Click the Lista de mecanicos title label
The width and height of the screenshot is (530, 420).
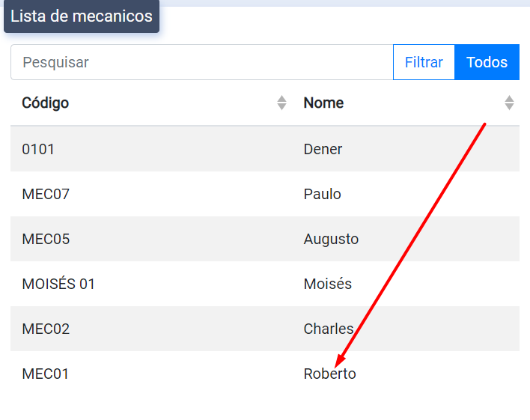[x=82, y=16]
